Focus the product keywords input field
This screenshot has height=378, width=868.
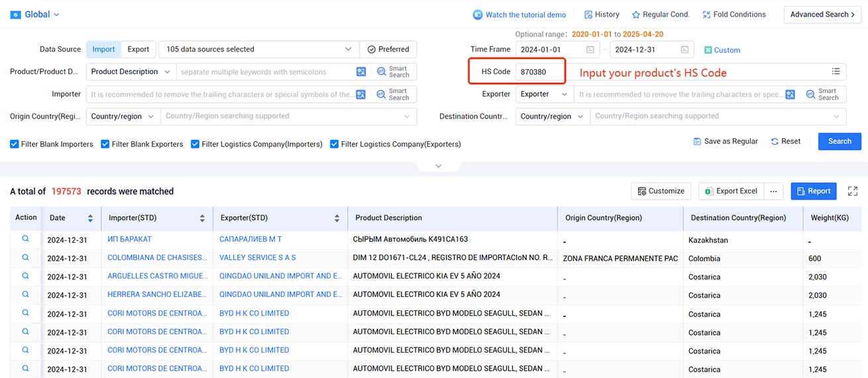pyautogui.click(x=265, y=72)
